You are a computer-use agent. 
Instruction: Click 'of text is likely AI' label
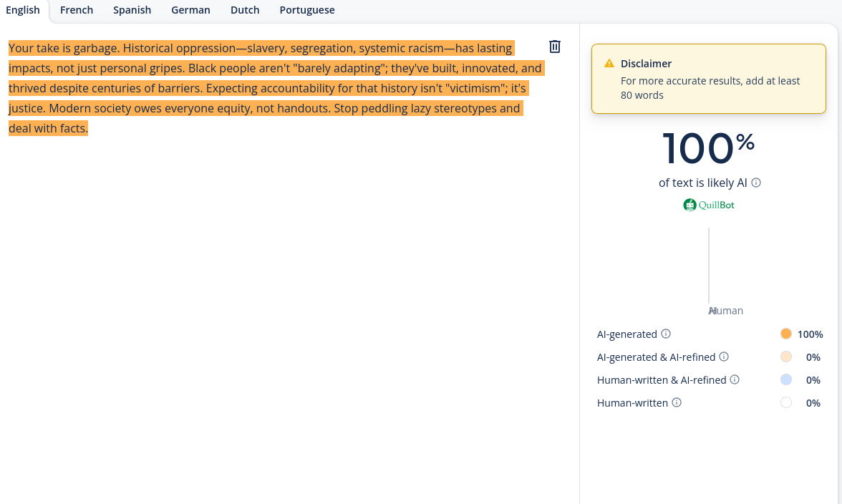point(702,183)
